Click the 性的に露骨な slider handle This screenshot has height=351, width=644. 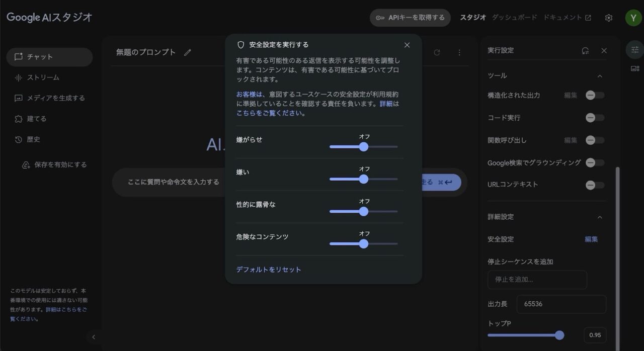tap(363, 212)
